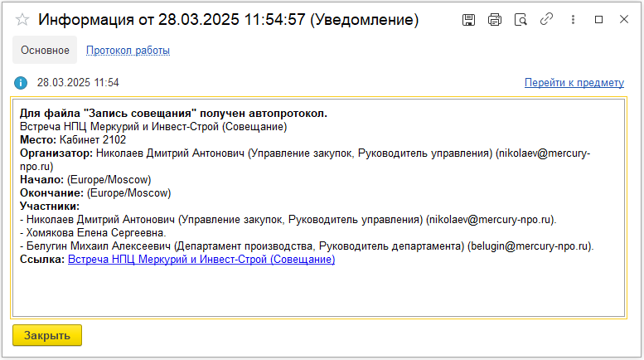644x360 pixels.
Task: Close the window with the X icon
Action: (x=623, y=19)
